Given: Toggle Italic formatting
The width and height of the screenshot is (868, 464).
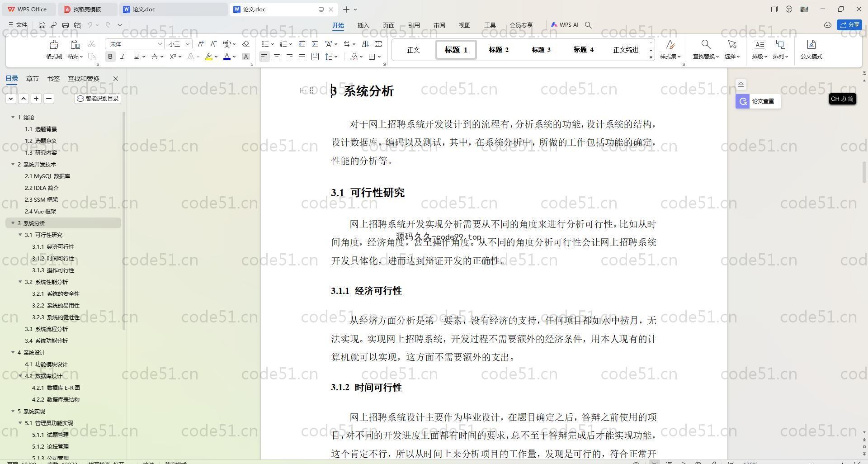Looking at the screenshot, I should point(123,57).
